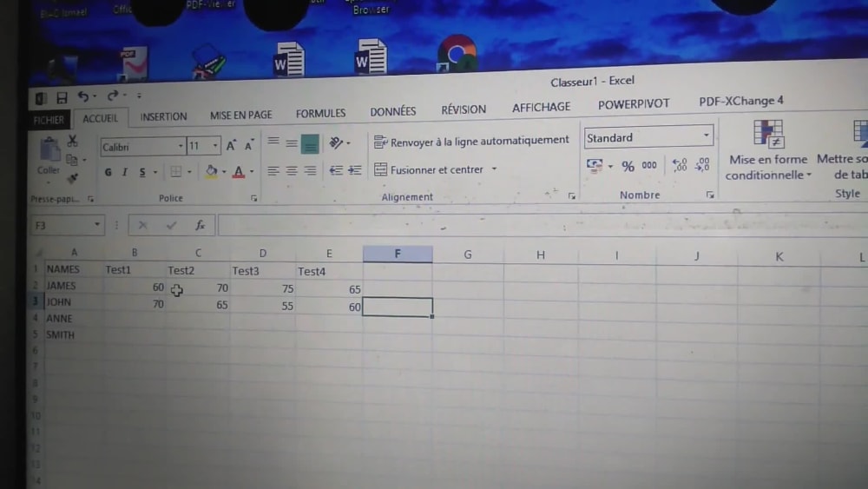Image resolution: width=868 pixels, height=489 pixels.
Task: Open the font size 11 dropdown
Action: [x=214, y=146]
